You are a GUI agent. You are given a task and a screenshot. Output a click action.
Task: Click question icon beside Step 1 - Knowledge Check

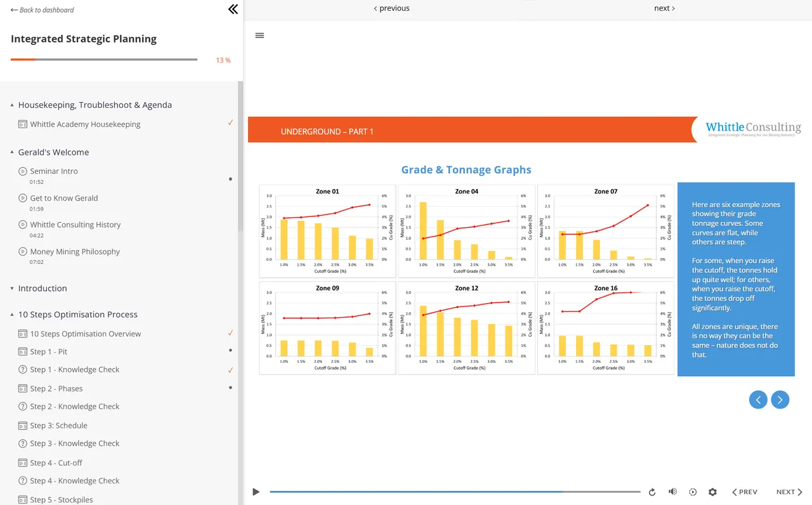pos(23,369)
